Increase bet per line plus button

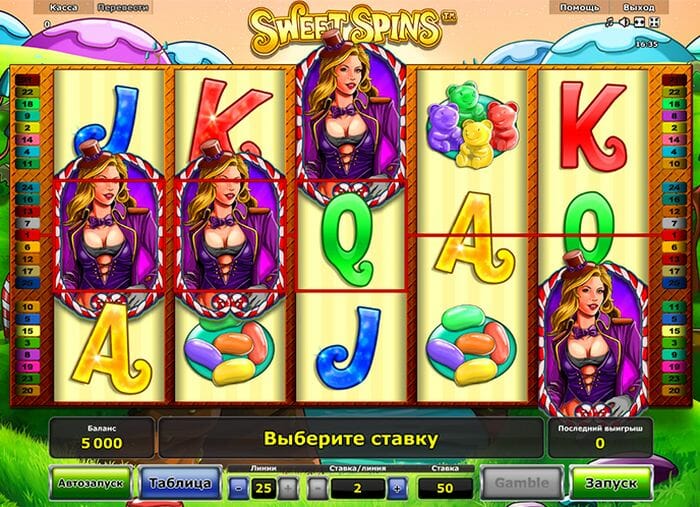[x=397, y=488]
